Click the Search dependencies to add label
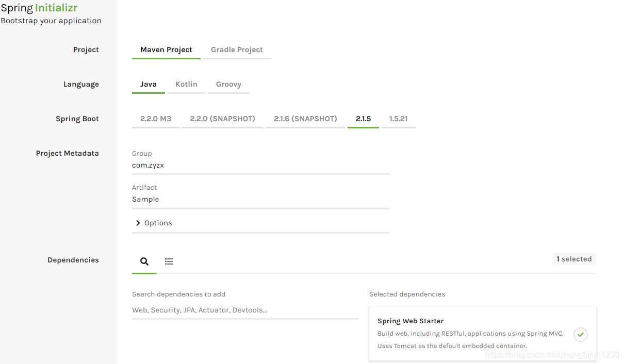The image size is (624, 364). (178, 294)
